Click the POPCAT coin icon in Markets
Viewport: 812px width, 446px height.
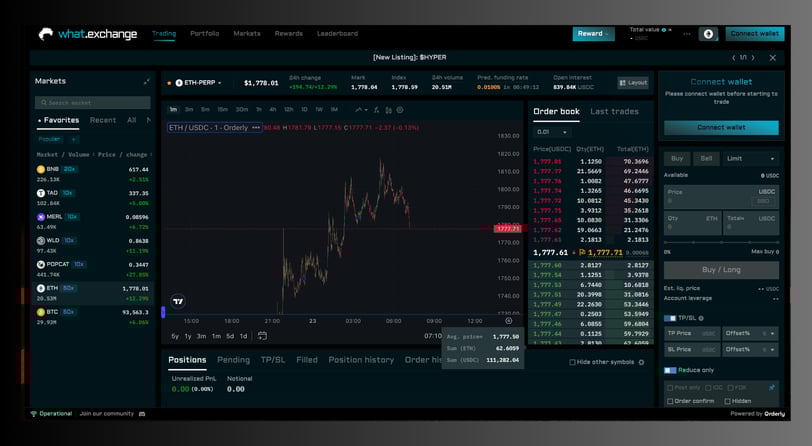tap(40, 265)
